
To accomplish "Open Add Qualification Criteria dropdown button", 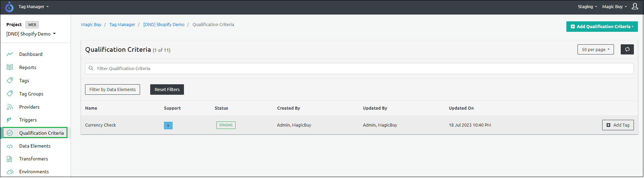I will (x=602, y=26).
